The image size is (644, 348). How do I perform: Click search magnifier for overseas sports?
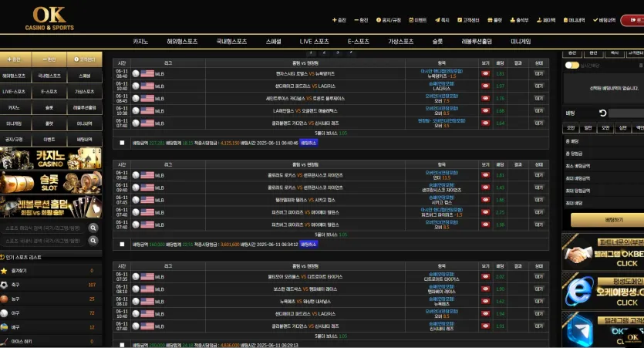pyautogui.click(x=93, y=228)
